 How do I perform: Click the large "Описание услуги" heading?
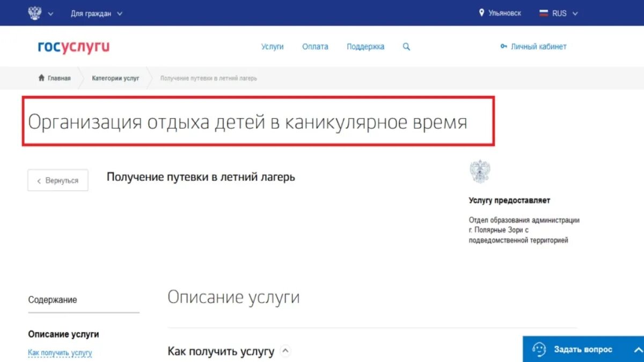[233, 297]
